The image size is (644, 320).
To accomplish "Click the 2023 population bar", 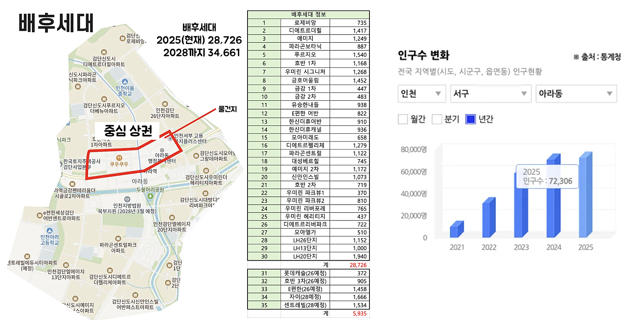I will pos(521,205).
